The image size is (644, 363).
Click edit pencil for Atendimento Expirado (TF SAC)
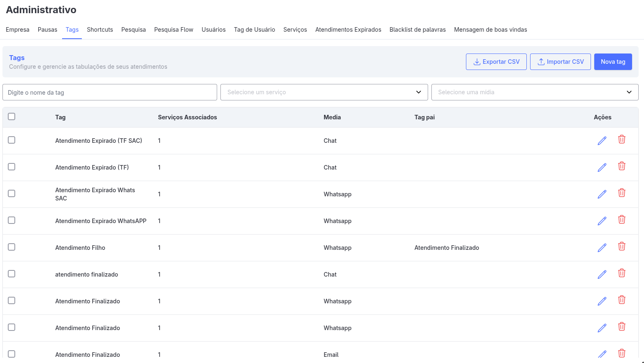click(x=602, y=141)
